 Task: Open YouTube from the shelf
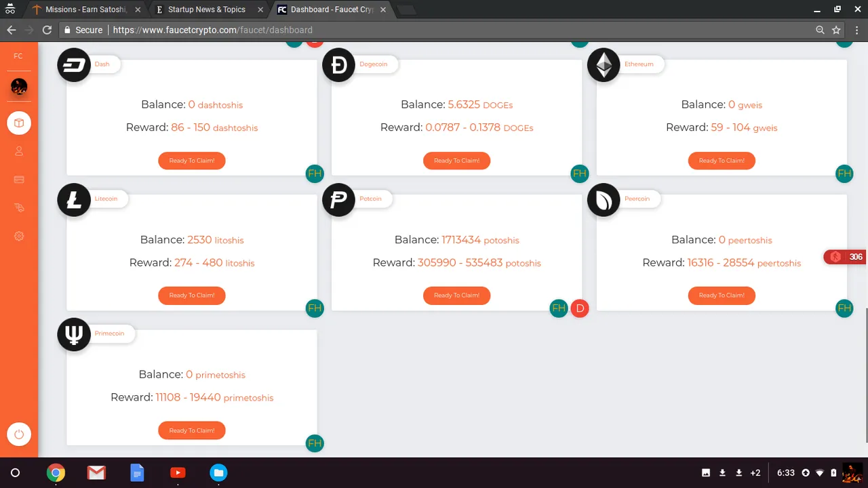click(x=178, y=473)
